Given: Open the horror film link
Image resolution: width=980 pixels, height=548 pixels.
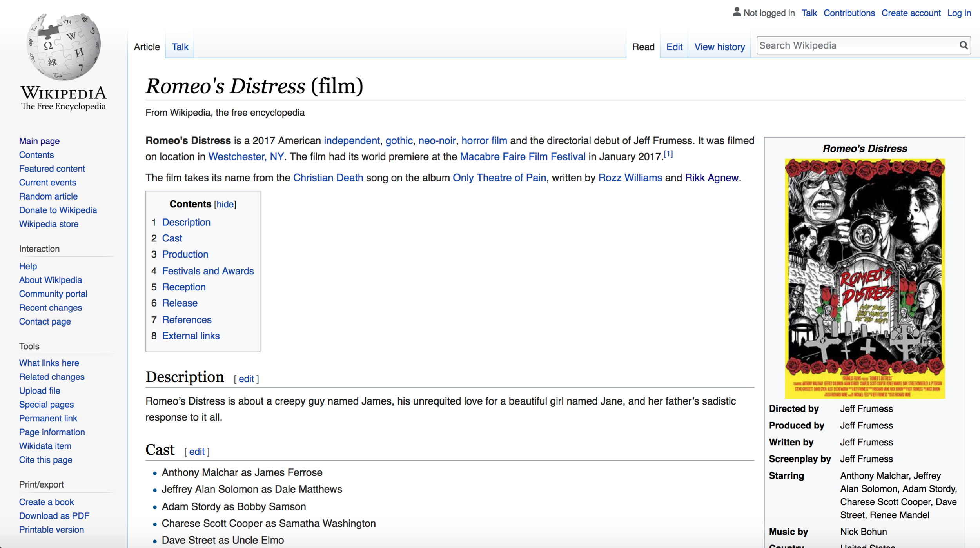Looking at the screenshot, I should pyautogui.click(x=484, y=141).
